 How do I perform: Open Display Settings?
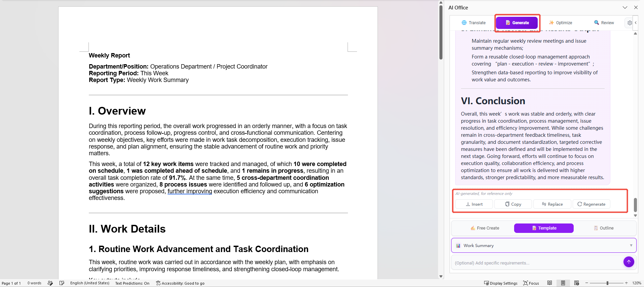click(501, 283)
